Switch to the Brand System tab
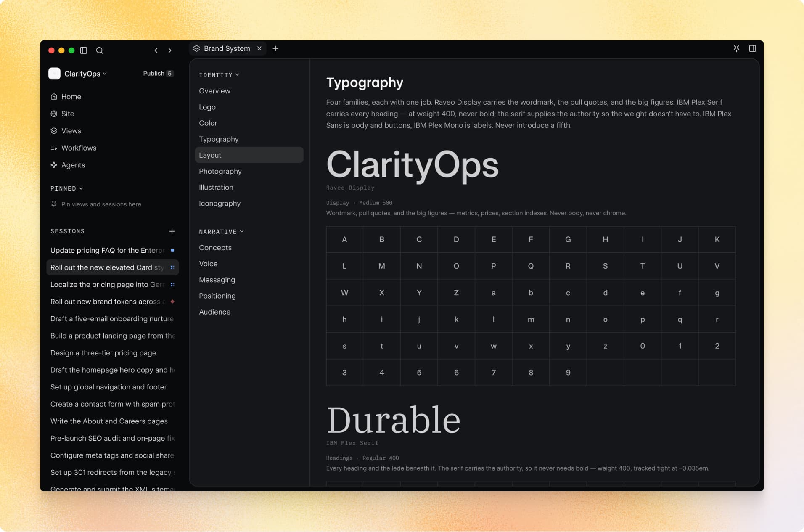 tap(227, 48)
